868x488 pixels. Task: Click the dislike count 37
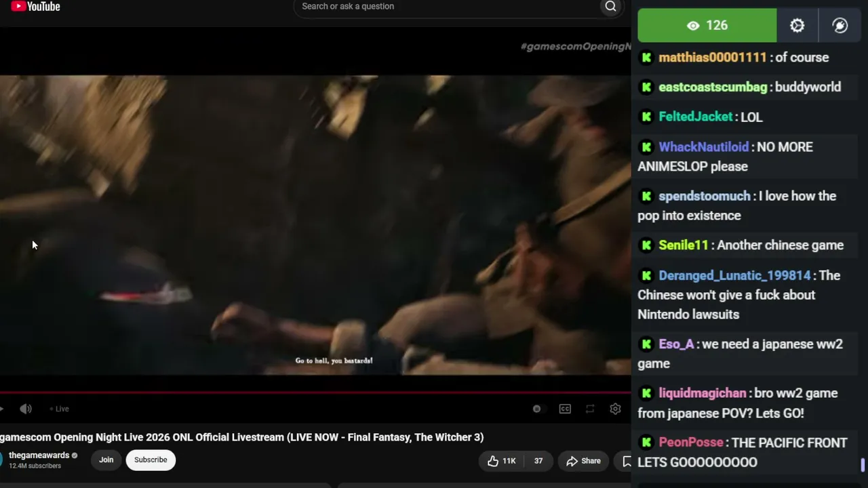[538, 461]
